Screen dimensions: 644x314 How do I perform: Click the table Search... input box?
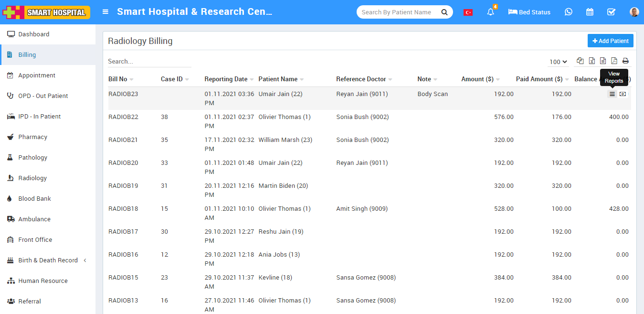click(x=149, y=62)
